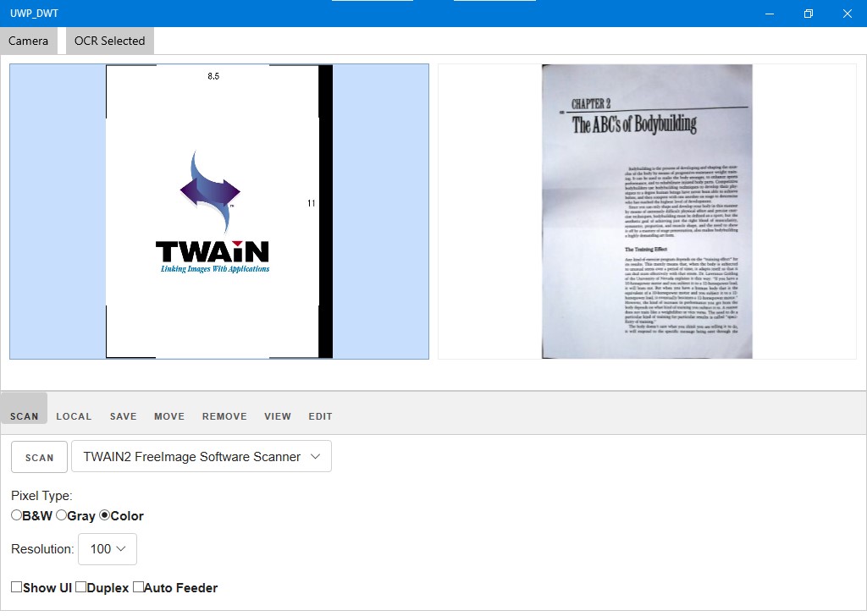
Task: Select the B&W pixel type
Action: (15, 515)
